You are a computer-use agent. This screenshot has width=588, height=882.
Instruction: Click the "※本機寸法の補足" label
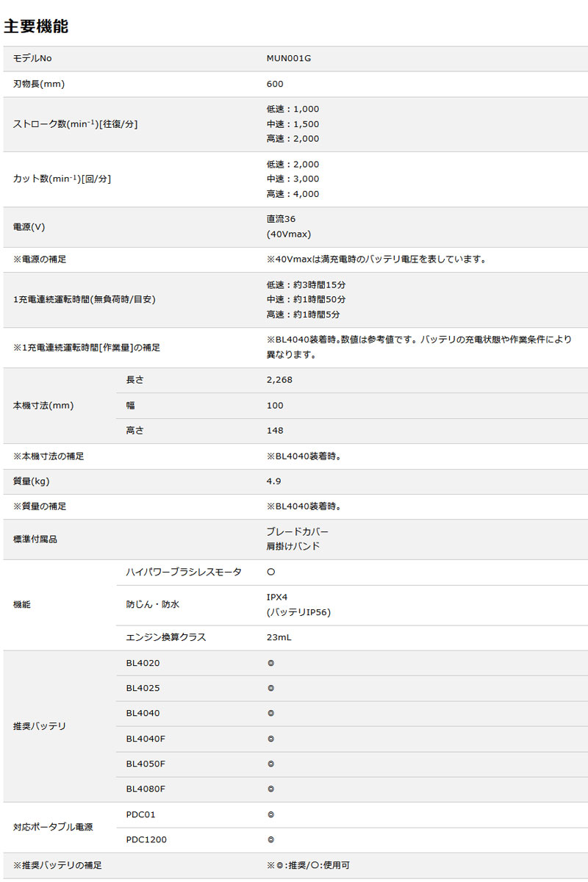point(49,456)
